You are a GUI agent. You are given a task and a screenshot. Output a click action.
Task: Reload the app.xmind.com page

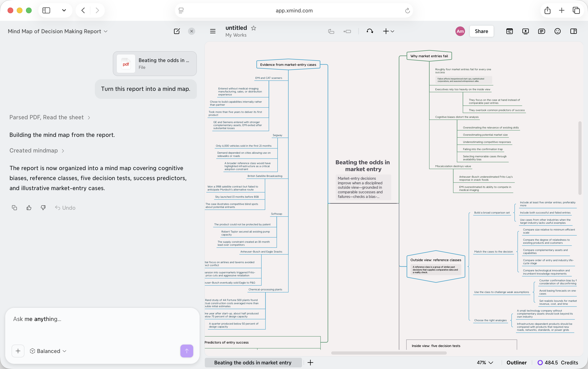(407, 10)
